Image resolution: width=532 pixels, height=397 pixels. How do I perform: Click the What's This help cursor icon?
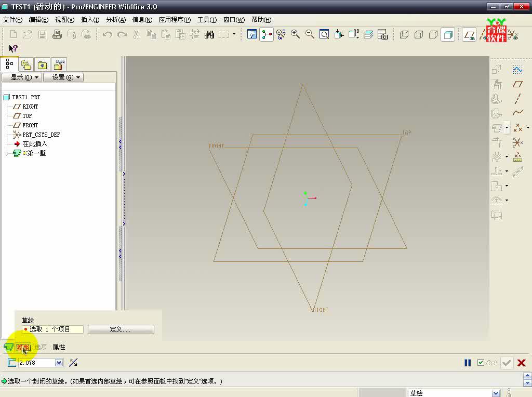pos(13,48)
